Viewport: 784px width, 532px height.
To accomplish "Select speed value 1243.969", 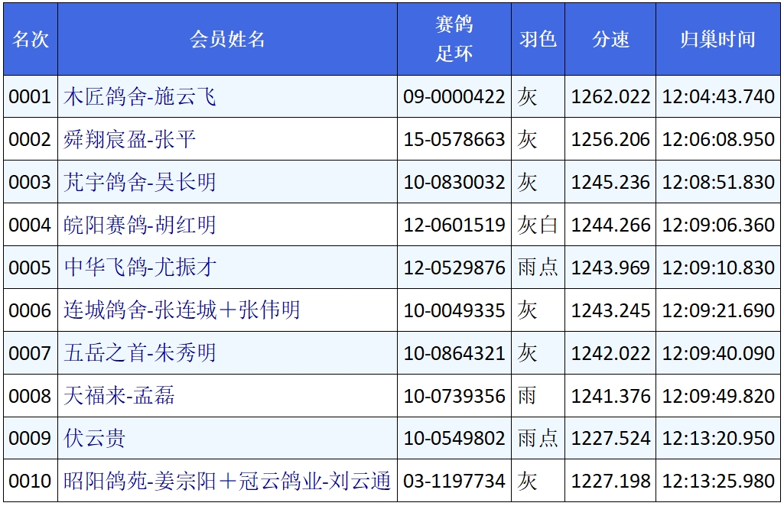I will pos(610,268).
